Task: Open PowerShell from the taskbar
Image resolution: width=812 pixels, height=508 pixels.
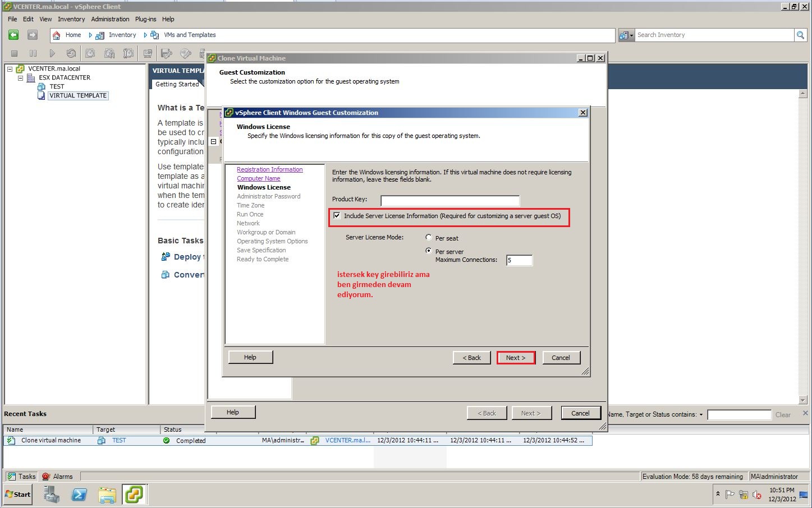Action: point(79,495)
